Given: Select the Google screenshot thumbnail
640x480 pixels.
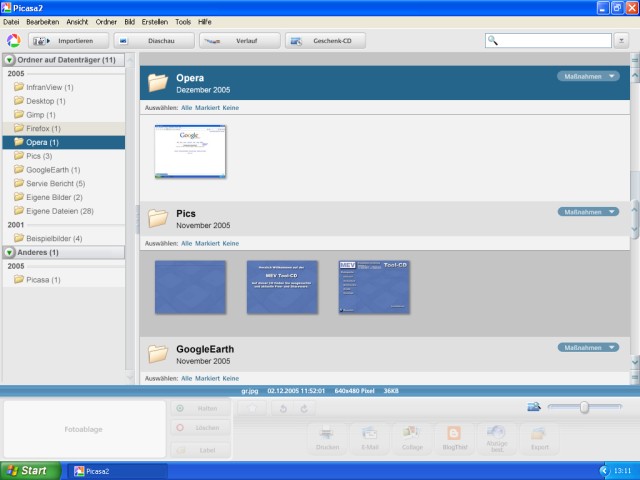Looking at the screenshot, I should pos(190,151).
